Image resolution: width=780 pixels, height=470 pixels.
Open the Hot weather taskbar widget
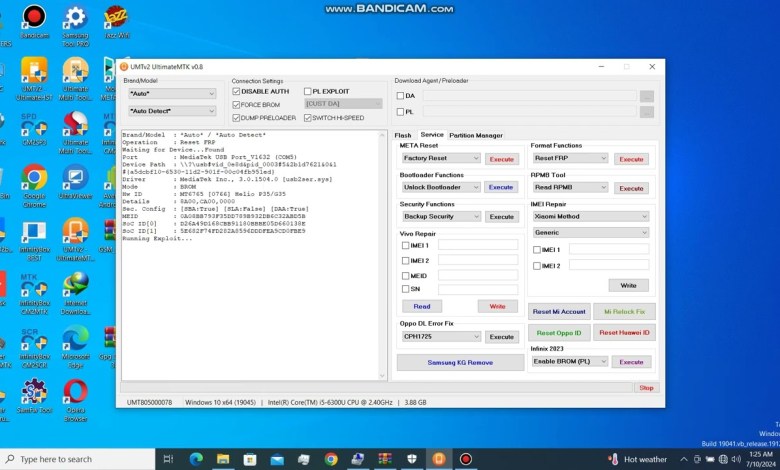pos(638,459)
